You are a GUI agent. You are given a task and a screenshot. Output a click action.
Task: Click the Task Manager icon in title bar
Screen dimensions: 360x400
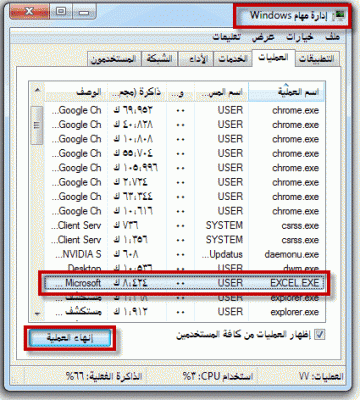(x=340, y=16)
